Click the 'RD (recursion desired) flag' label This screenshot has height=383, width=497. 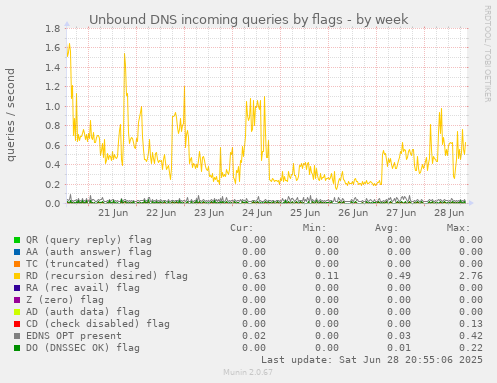click(x=107, y=276)
